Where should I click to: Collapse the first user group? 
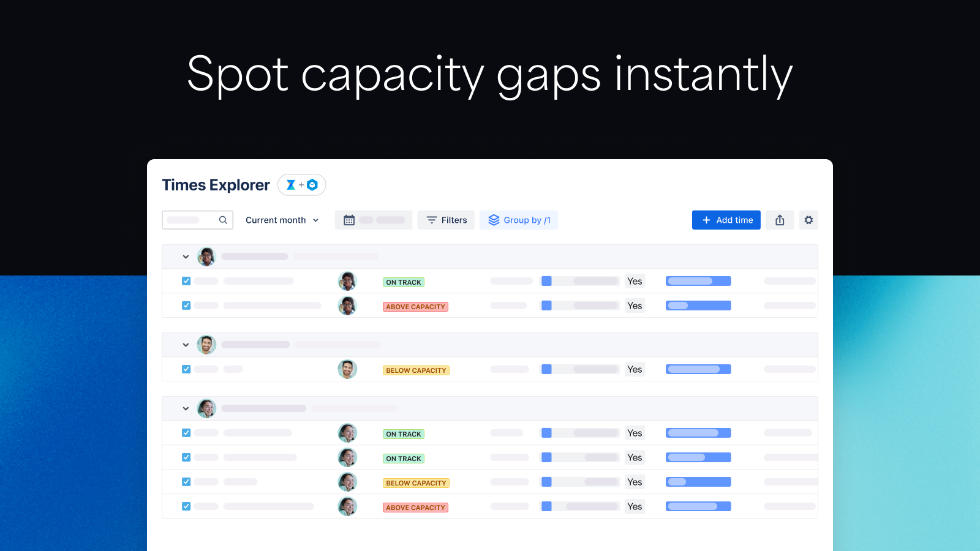186,257
